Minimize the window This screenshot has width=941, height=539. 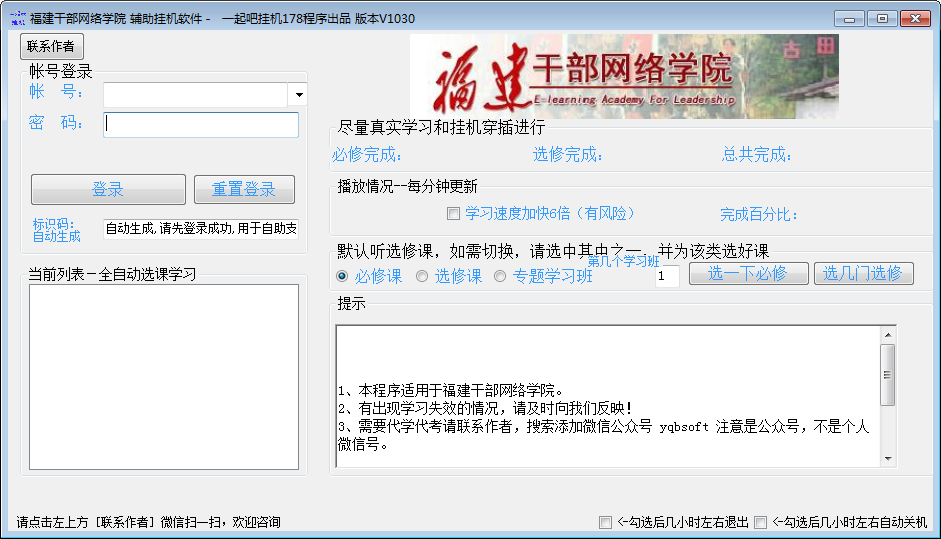coord(849,19)
